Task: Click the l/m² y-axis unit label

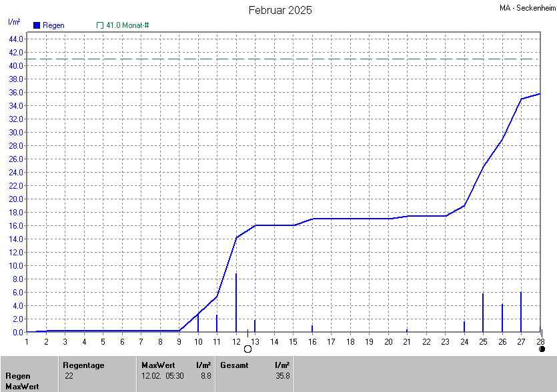Action: tap(14, 22)
